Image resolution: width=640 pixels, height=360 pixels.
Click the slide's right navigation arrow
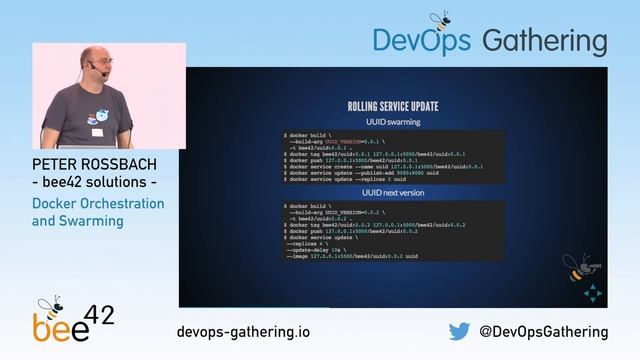(x=599, y=293)
